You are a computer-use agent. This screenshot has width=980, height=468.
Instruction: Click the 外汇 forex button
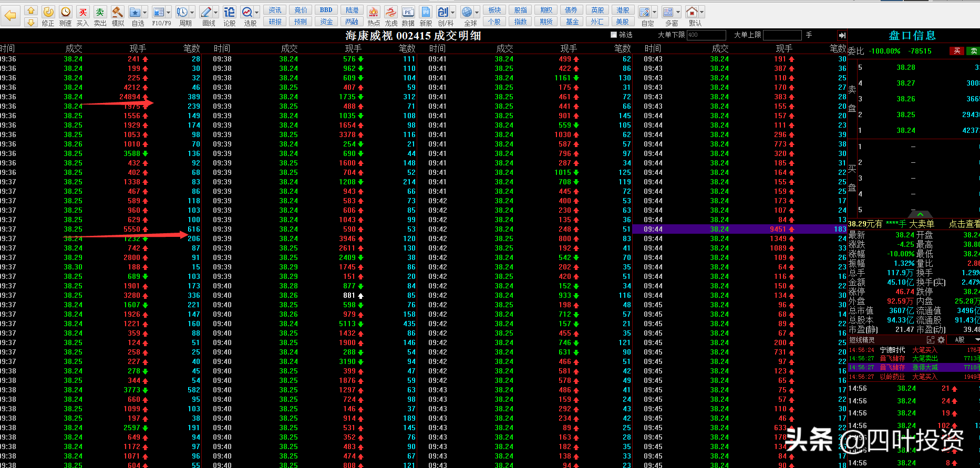tap(597, 22)
